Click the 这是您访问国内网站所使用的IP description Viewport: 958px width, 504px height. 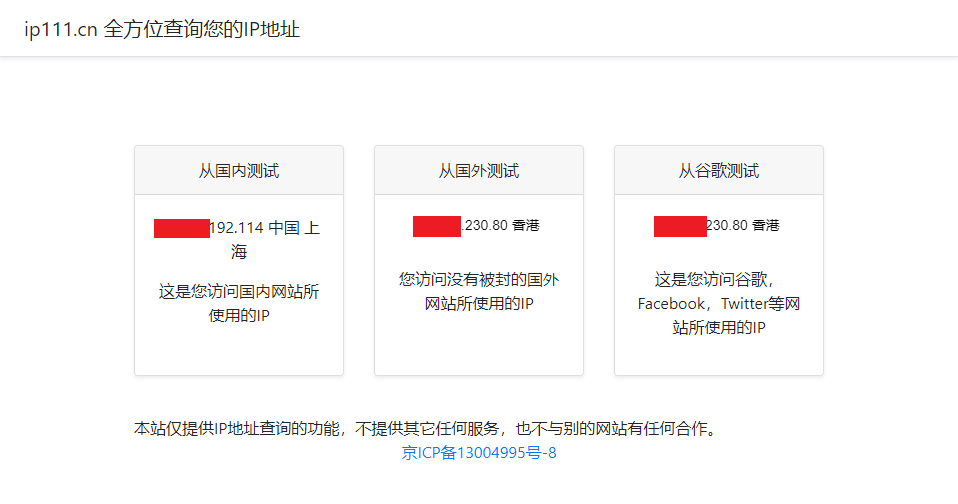pos(239,304)
